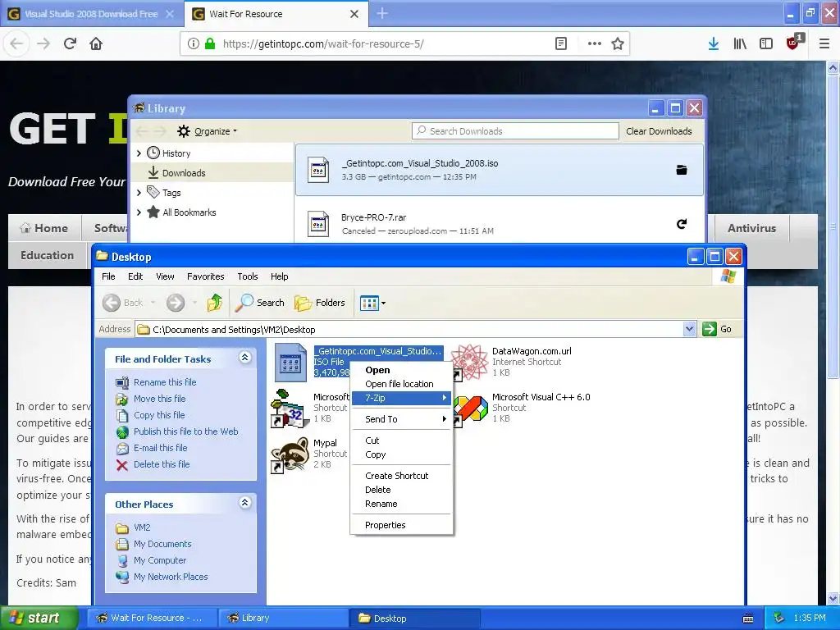Open Favorites menu in Desktop window
The height and width of the screenshot is (630, 840).
[x=205, y=276]
